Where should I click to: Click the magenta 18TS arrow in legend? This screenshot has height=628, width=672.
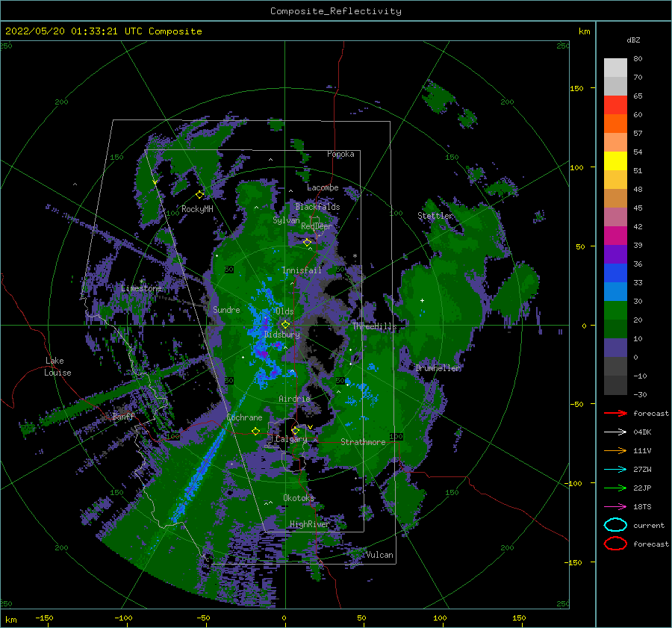point(615,507)
